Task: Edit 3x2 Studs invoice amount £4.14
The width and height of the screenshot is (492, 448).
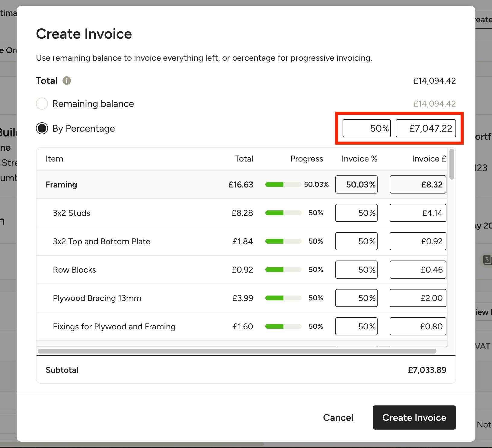Action: [418, 213]
